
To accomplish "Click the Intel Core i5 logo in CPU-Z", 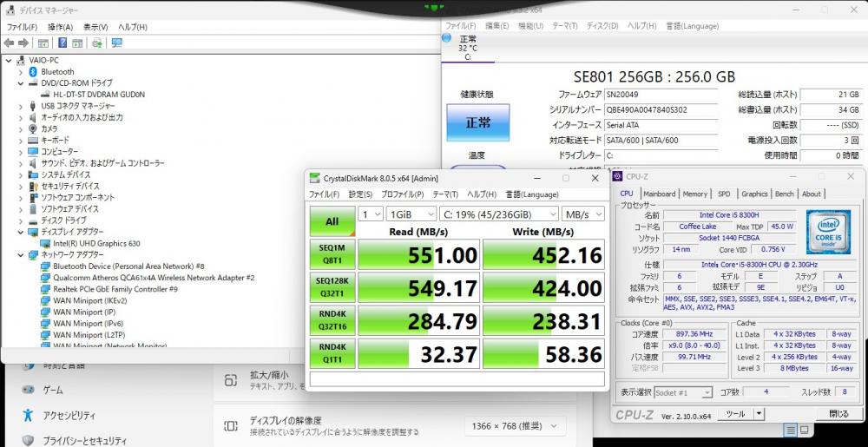I will pos(829,232).
